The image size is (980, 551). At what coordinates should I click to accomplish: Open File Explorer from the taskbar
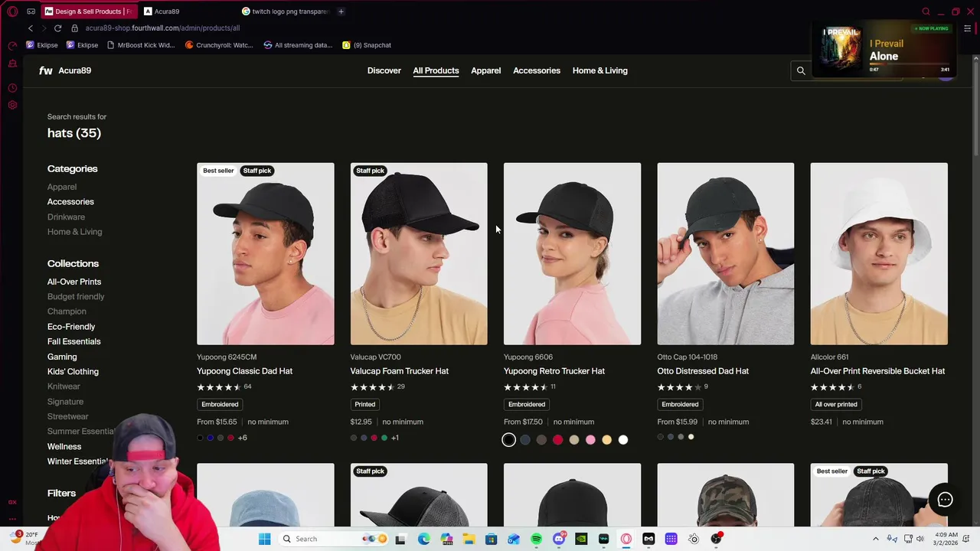pos(469,539)
